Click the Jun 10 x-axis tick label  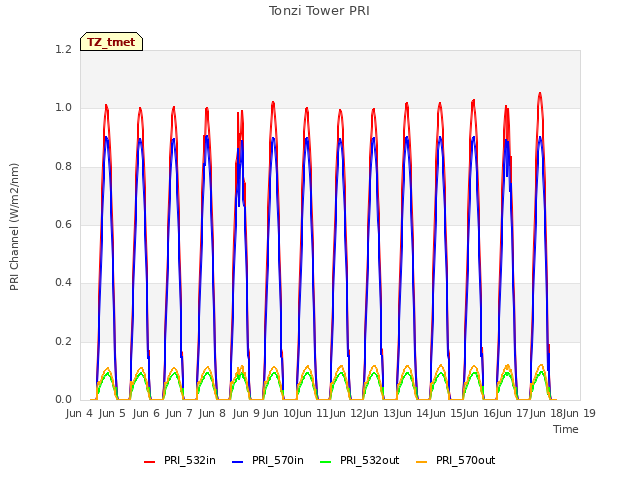click(279, 413)
